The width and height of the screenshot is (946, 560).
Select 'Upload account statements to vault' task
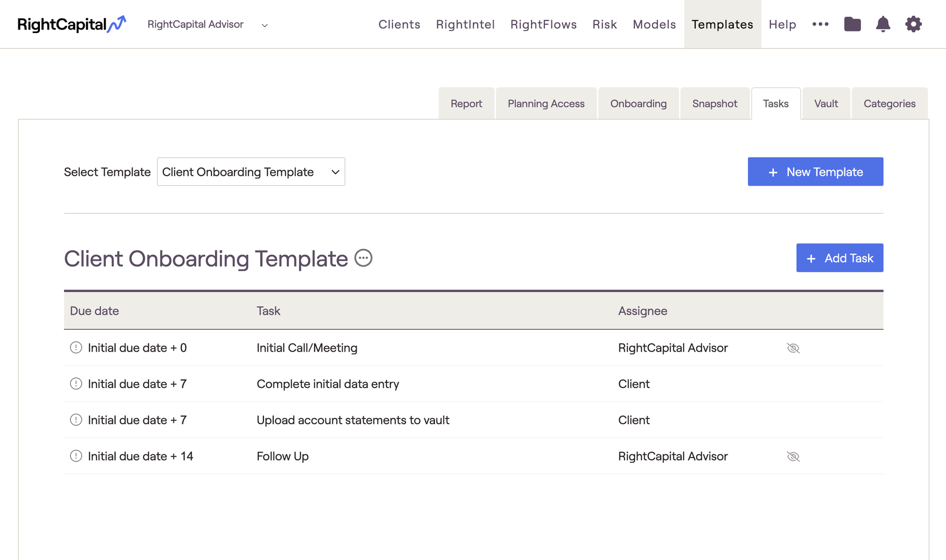click(x=353, y=420)
